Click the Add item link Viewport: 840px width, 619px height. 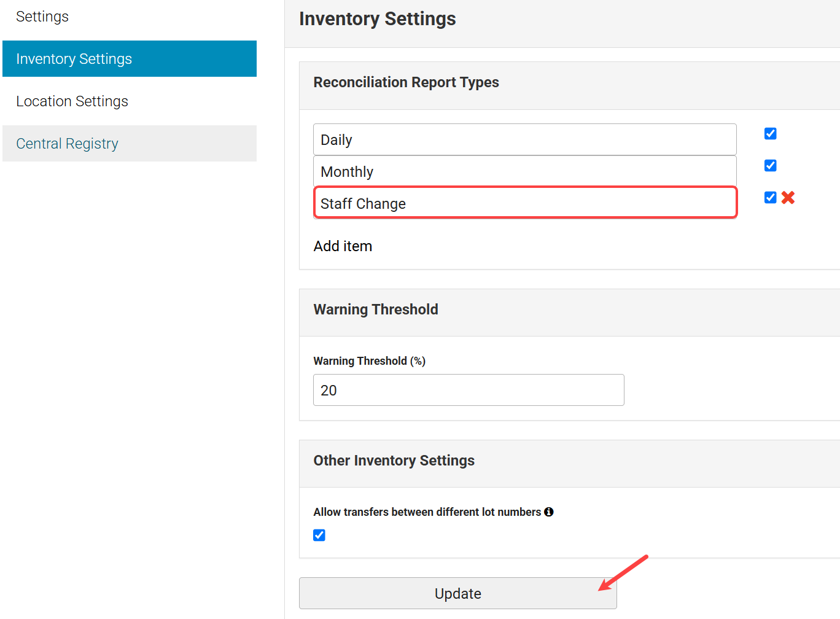pyautogui.click(x=343, y=246)
